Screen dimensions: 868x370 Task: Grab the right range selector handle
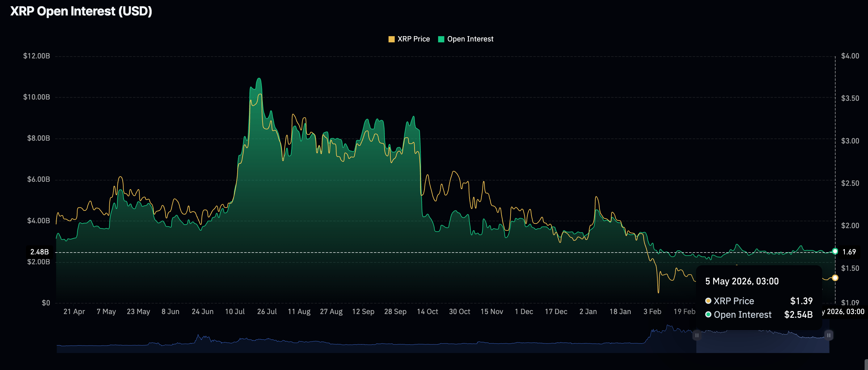pyautogui.click(x=828, y=335)
